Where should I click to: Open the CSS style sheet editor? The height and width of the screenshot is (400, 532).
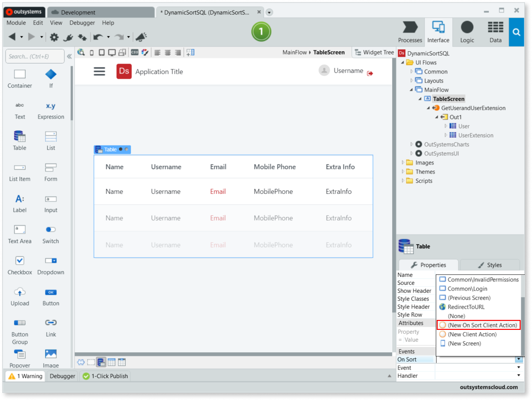135,53
